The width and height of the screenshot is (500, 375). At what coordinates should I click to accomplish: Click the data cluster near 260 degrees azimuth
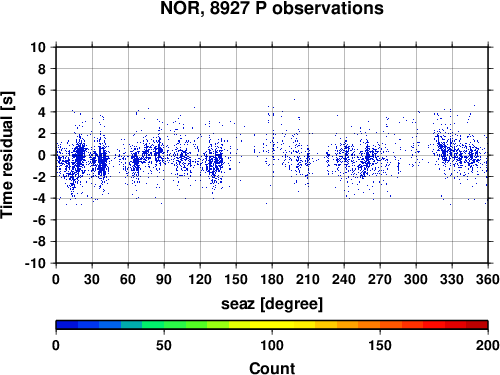[367, 158]
